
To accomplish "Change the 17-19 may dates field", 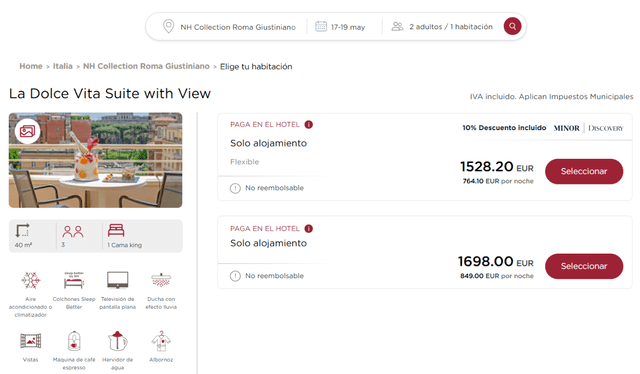I will [x=348, y=27].
